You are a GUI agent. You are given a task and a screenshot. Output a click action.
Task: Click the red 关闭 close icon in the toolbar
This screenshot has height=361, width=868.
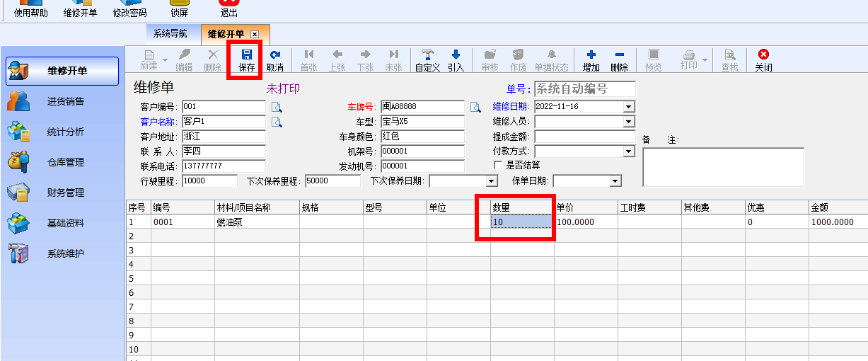(763, 55)
